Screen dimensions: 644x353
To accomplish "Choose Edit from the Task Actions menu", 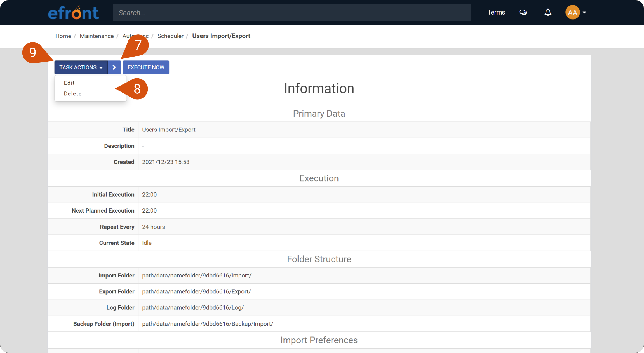I will coord(69,83).
